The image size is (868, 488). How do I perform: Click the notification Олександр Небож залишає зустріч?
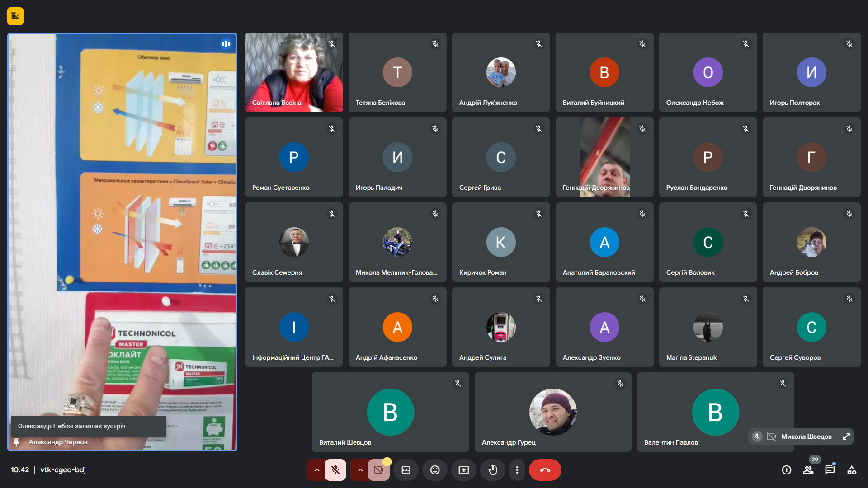(x=89, y=426)
